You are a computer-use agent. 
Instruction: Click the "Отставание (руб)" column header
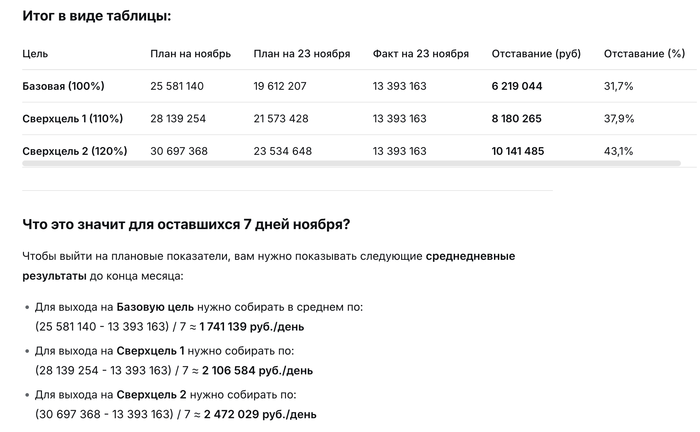tap(536, 53)
